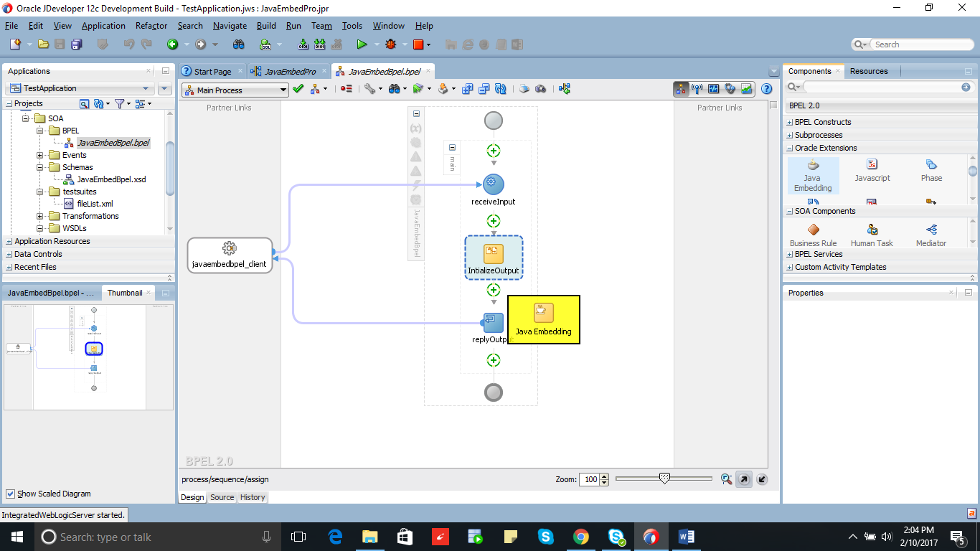This screenshot has width=980, height=551.
Task: Click the New gallery icon in main toolbar
Action: coord(16,44)
